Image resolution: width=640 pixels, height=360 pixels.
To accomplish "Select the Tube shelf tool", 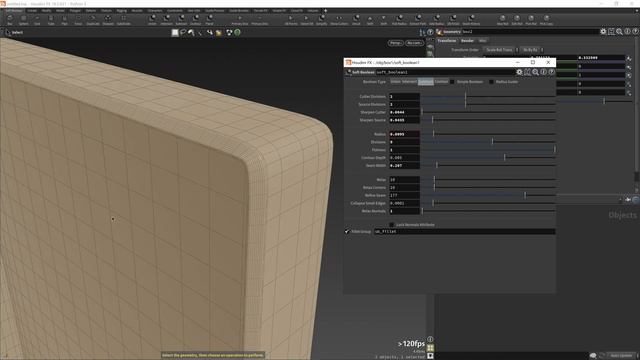I will coord(51,20).
